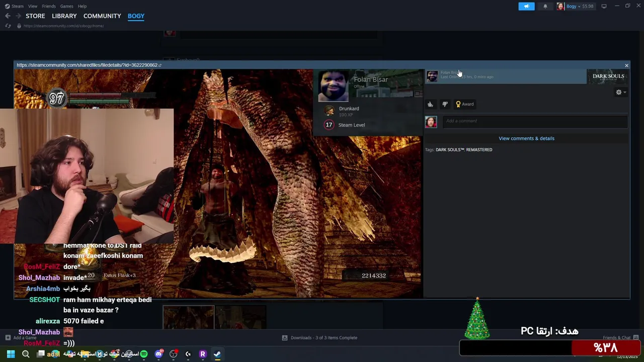
Task: Open your own commenter avatar
Action: [x=431, y=122]
